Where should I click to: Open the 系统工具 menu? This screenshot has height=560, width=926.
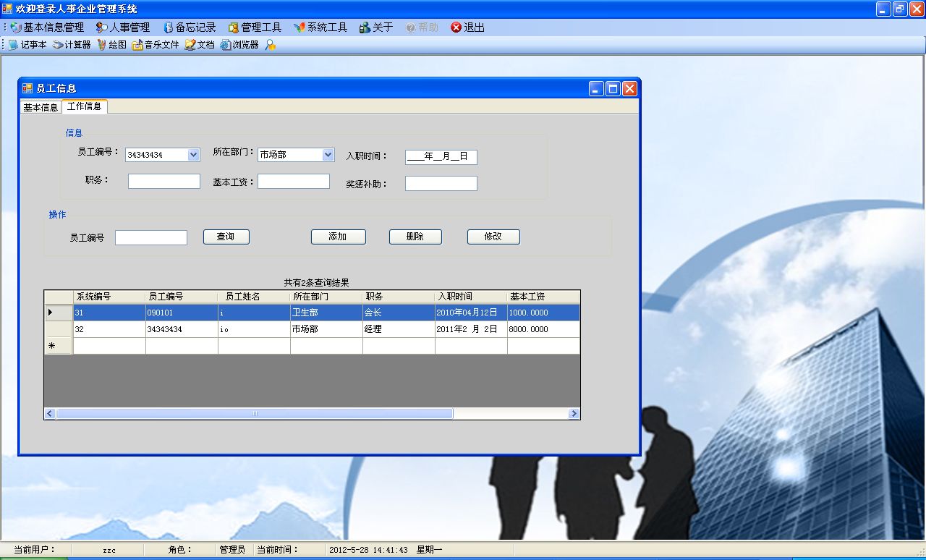coord(320,27)
